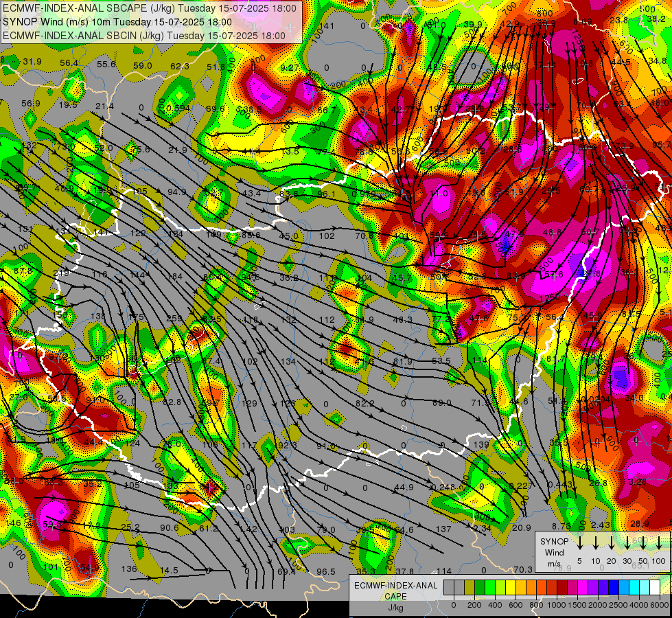Select the SBCIN title line
Screen dimensions: 672x618
(143, 36)
